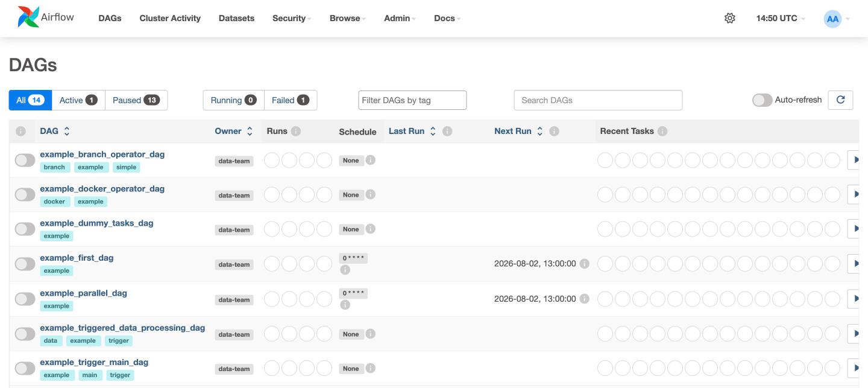The height and width of the screenshot is (388, 868).
Task: Click the refresh button icon
Action: tap(840, 100)
